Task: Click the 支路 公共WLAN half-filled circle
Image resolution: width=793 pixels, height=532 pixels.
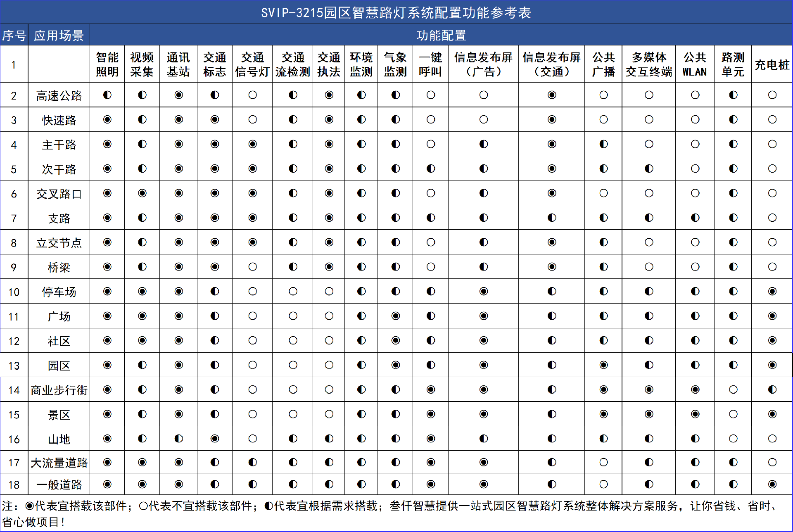Action: pos(695,218)
